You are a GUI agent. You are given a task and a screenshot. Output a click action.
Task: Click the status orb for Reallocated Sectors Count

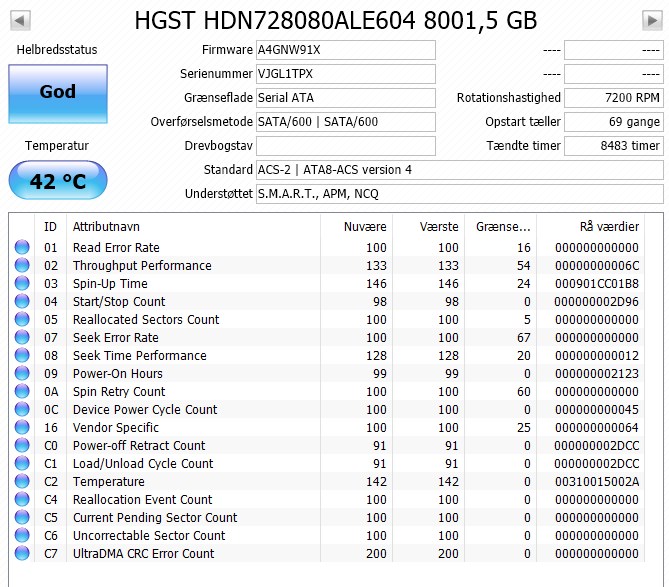tap(22, 319)
